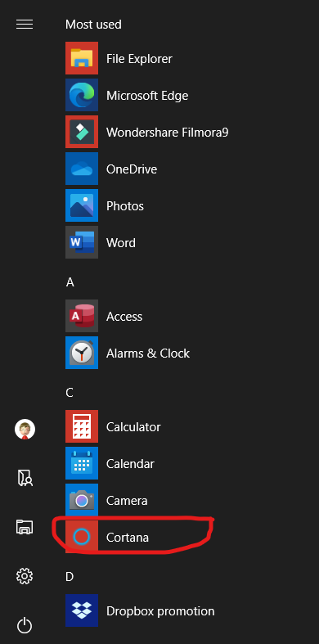Click the Calculator app icon
This screenshot has height=644, width=319.
[82, 426]
